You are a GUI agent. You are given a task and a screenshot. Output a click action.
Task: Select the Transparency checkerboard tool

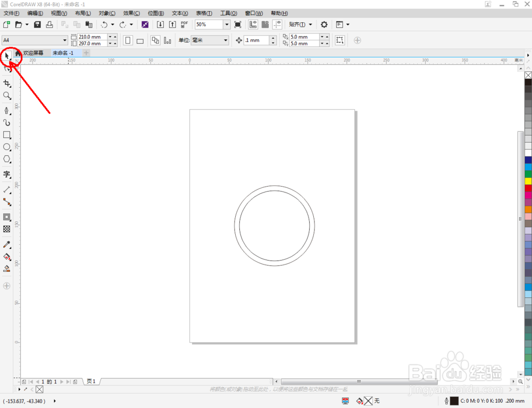pos(7,229)
